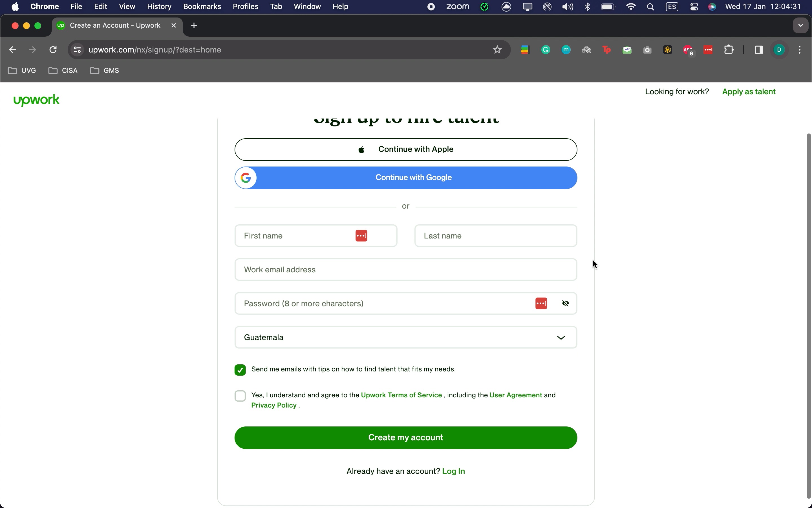Bookmark this page with star icon
812x508 pixels.
pos(497,50)
